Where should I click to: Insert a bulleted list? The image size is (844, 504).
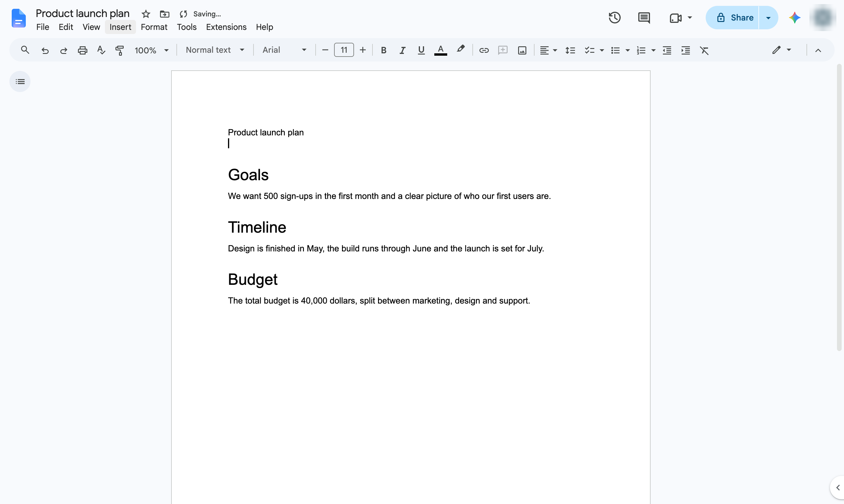(615, 50)
